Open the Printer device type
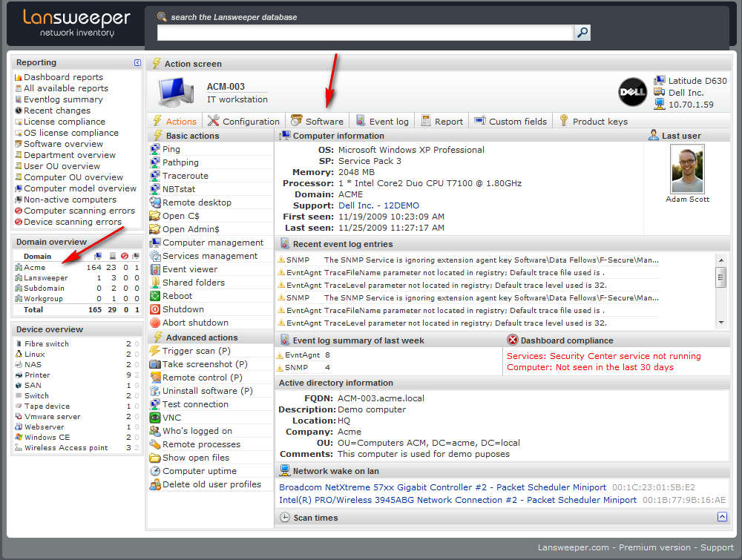The height and width of the screenshot is (560, 742). (x=37, y=375)
